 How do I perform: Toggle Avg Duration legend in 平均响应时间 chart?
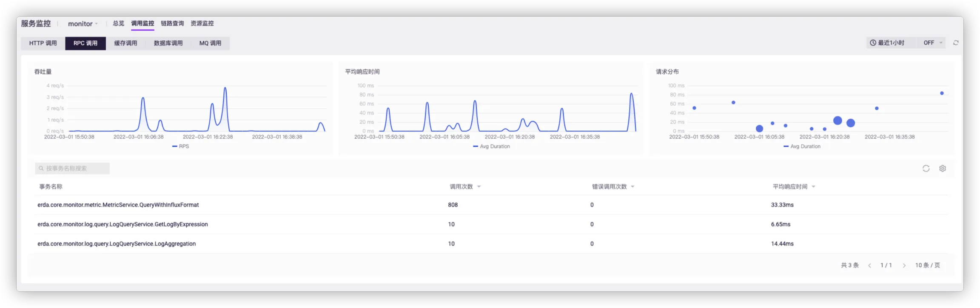(x=491, y=146)
